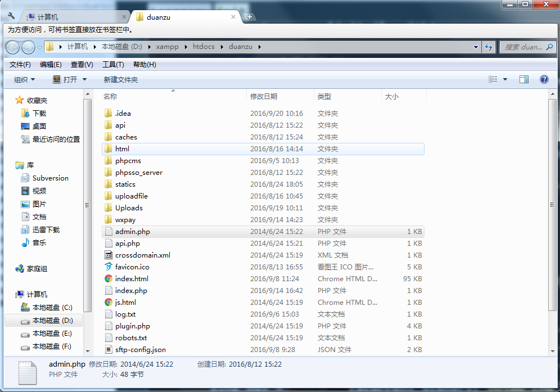Screen dimensions: 560x392
Task: Open 收藏夹 favorites in sidebar
Action: point(31,101)
